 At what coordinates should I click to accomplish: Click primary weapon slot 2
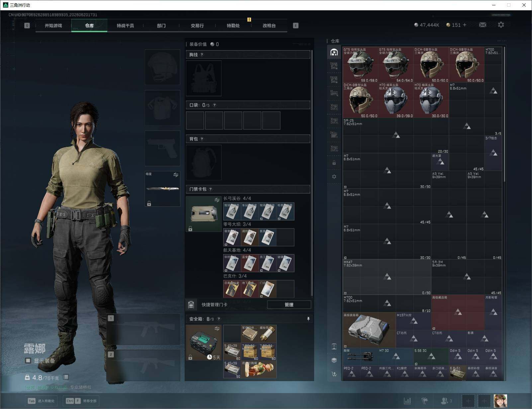tap(143, 365)
